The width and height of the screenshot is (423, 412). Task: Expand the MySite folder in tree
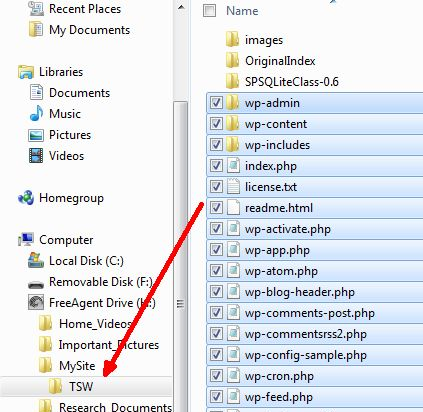[x=77, y=366]
